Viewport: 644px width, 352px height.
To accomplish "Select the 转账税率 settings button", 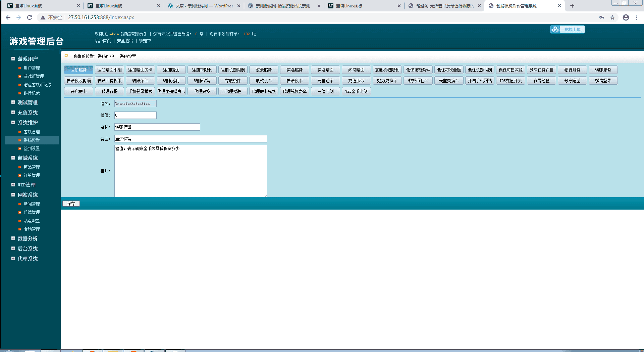I will [294, 81].
